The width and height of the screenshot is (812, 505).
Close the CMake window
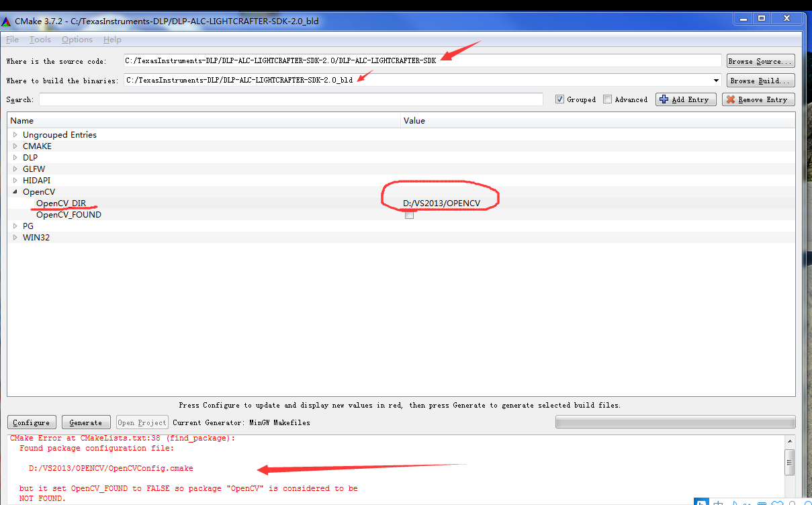(785, 19)
